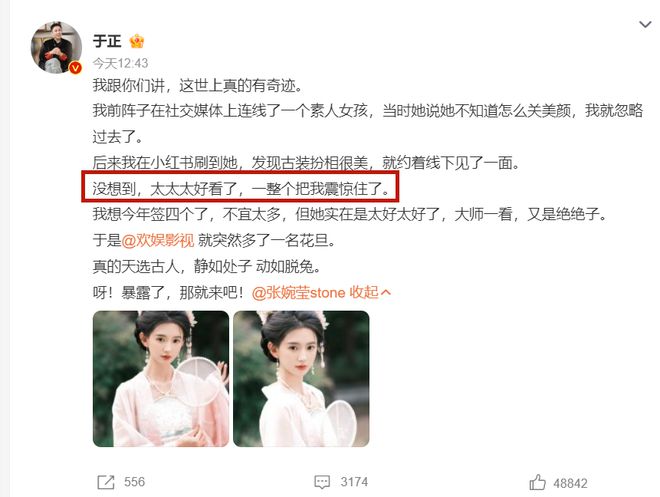
Task: Click the gold crown membership badge
Action: tap(137, 41)
